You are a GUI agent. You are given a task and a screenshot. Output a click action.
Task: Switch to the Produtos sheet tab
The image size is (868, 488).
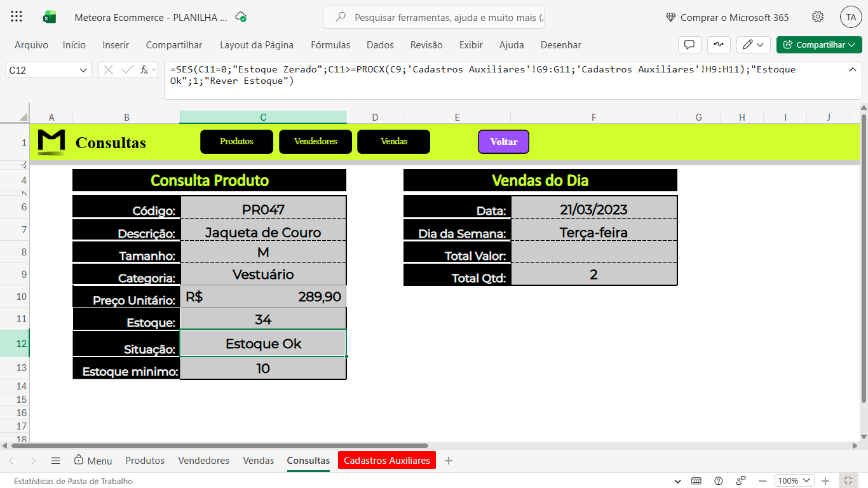pyautogui.click(x=145, y=461)
